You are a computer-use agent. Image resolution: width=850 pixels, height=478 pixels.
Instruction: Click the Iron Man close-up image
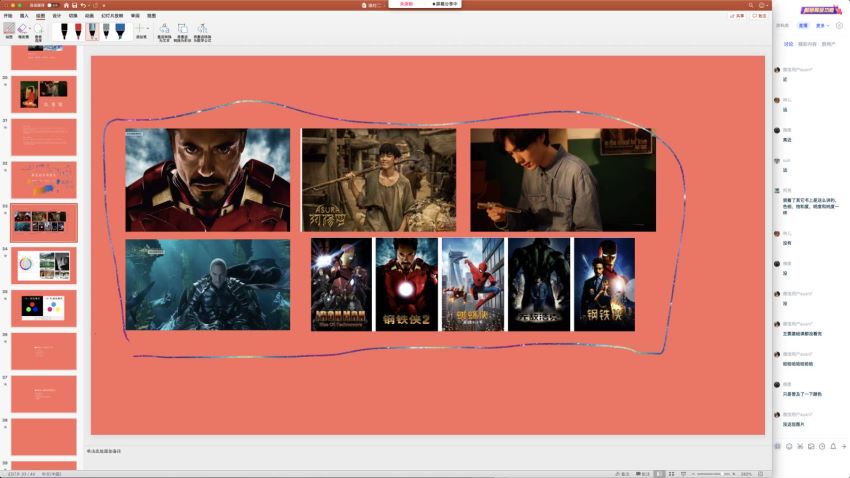tap(208, 180)
